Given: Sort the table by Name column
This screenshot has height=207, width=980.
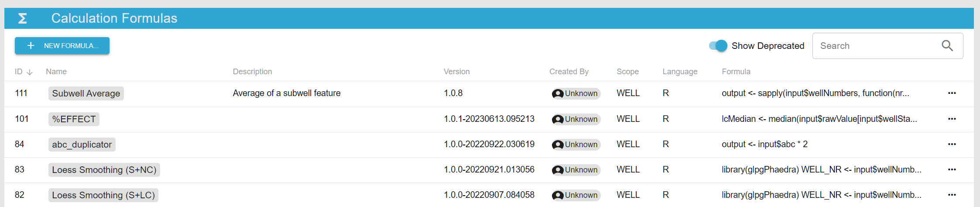Looking at the screenshot, I should (56, 72).
